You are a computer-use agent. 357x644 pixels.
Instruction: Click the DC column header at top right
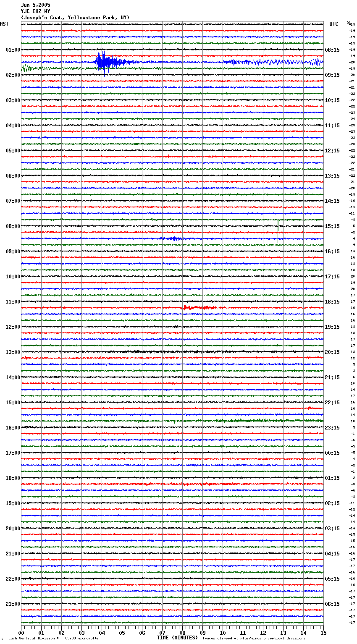pyautogui.click(x=349, y=23)
